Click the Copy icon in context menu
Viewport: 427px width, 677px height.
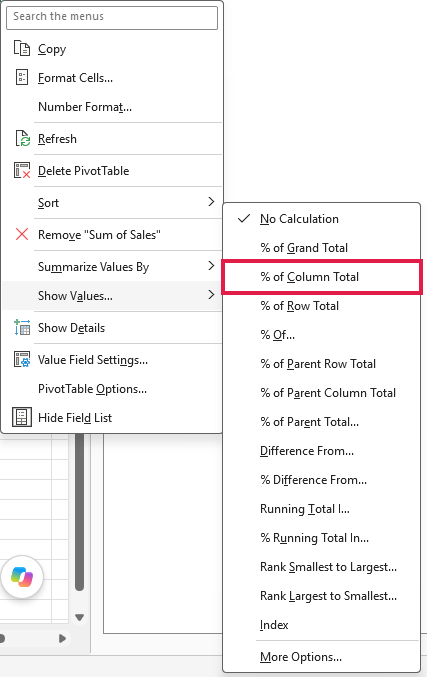[x=22, y=48]
